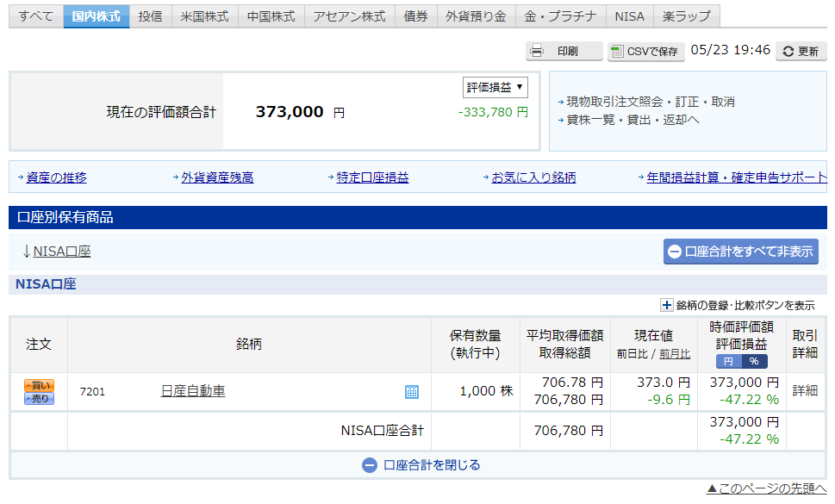The image size is (835, 504).
Task: Follow the 資産の推移 link
Action: [x=57, y=177]
